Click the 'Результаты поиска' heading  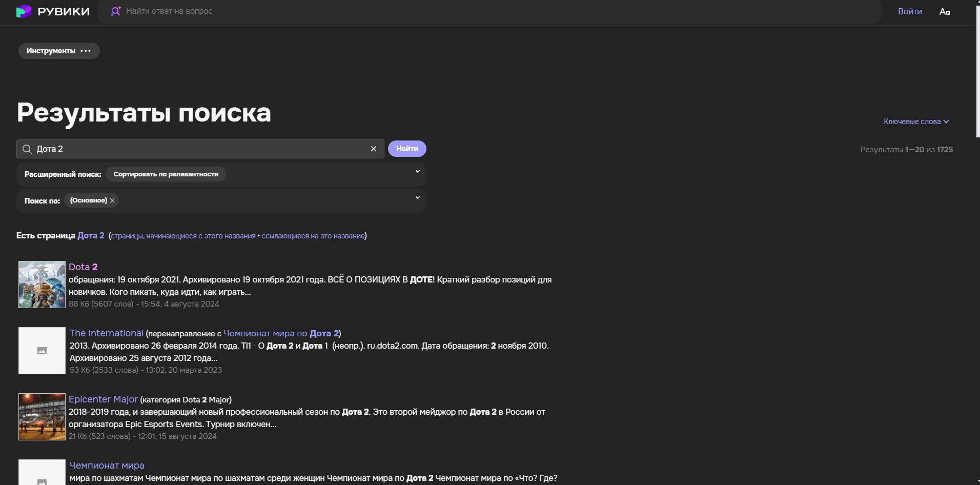[x=144, y=113]
